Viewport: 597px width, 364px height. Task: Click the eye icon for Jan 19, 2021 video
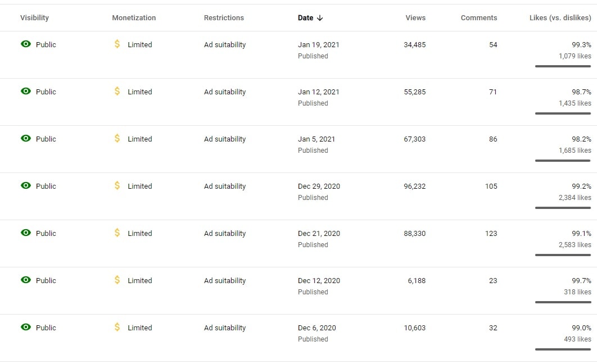pyautogui.click(x=25, y=44)
